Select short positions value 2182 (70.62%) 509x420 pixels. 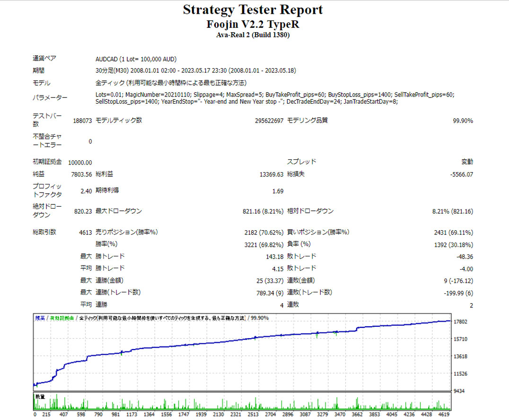[x=264, y=232]
